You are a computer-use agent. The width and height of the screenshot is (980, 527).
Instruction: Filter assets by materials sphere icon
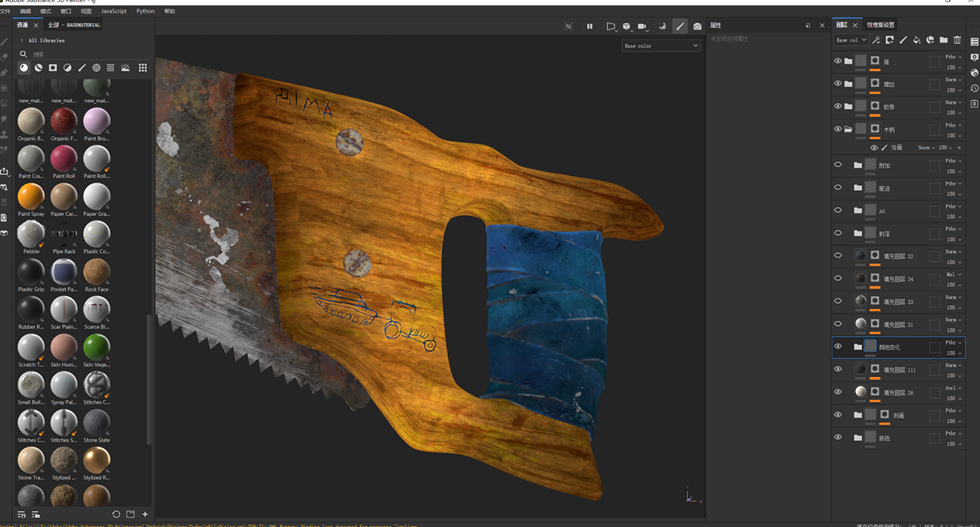click(x=23, y=68)
